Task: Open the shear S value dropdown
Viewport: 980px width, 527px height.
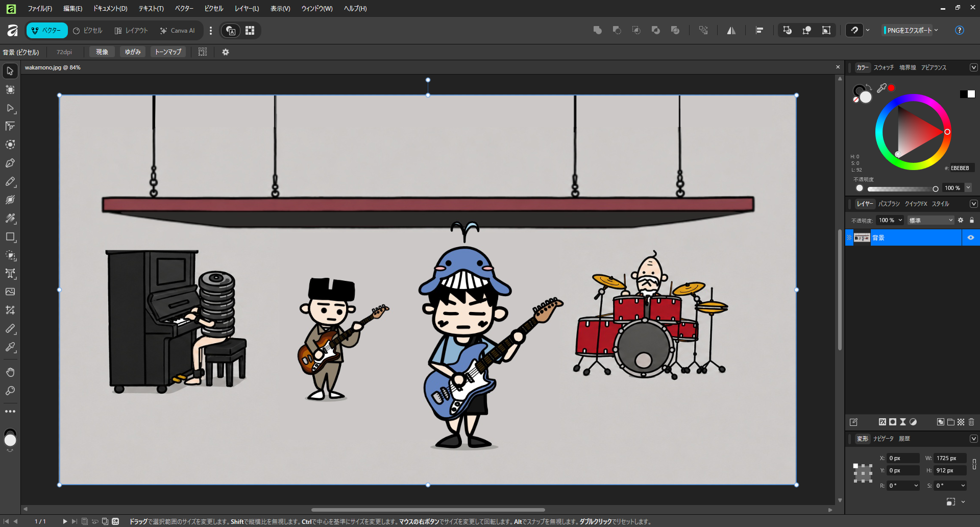Action: [x=963, y=486]
